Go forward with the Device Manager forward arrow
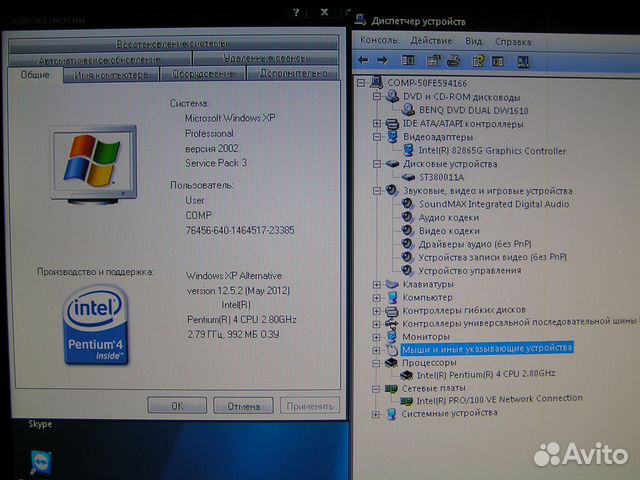The height and width of the screenshot is (480, 640). tap(382, 61)
